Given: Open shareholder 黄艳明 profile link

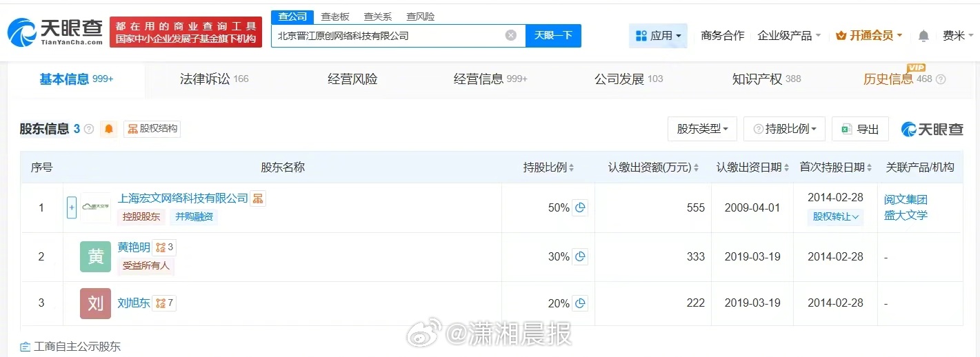Looking at the screenshot, I should [x=134, y=247].
